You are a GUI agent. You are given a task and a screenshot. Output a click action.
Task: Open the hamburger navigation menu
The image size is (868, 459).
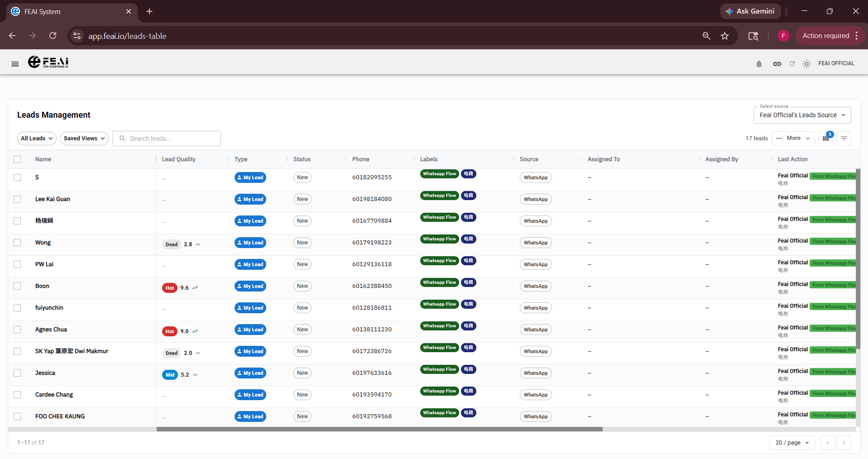(15, 64)
